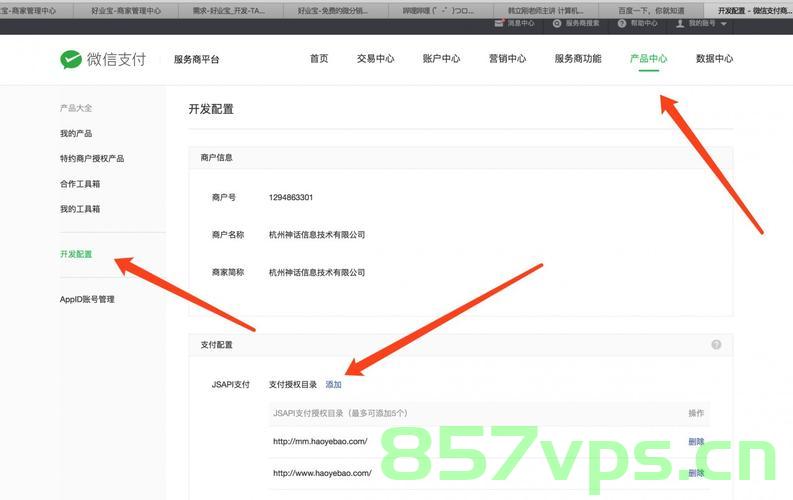Click the 服务商平台 label

[x=196, y=59]
